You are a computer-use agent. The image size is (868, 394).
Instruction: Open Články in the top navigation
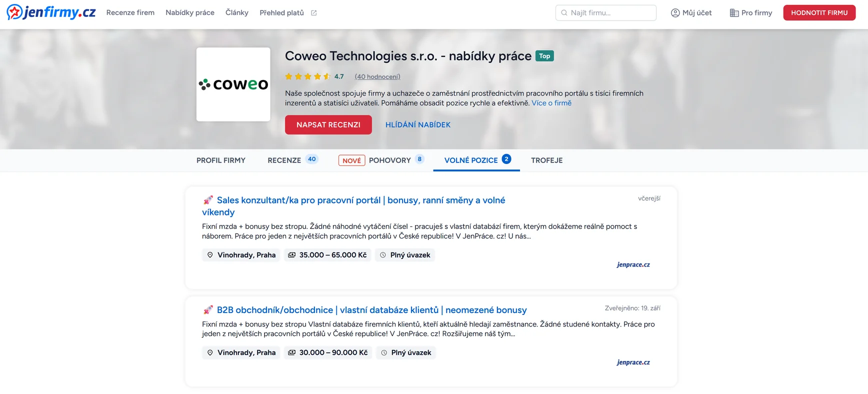(237, 12)
